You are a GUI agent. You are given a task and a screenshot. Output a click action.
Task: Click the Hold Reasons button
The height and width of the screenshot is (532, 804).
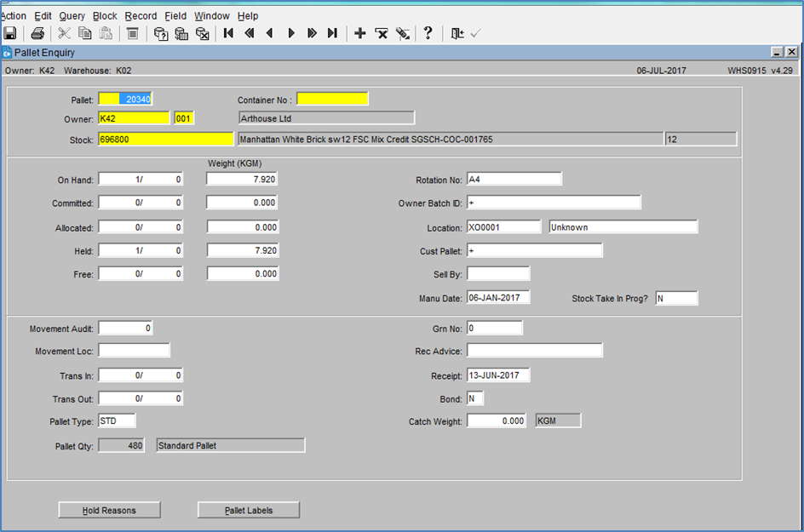click(109, 510)
